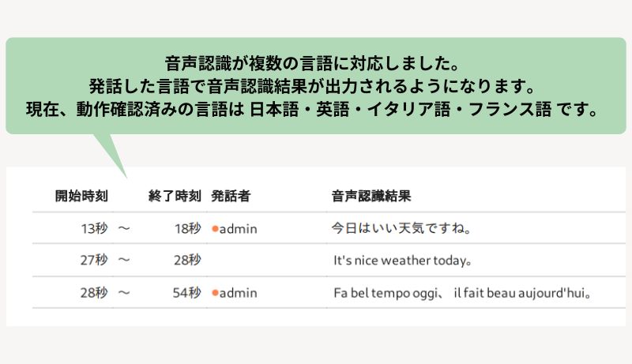
Task: Click the 発話した言語で音声認識結果 announcement line
Action: (316, 84)
